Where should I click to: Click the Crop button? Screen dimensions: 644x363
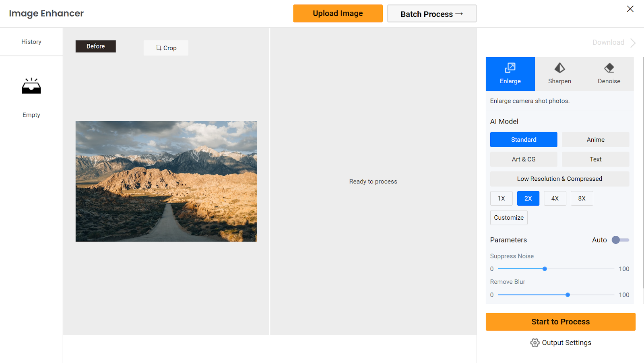[166, 48]
